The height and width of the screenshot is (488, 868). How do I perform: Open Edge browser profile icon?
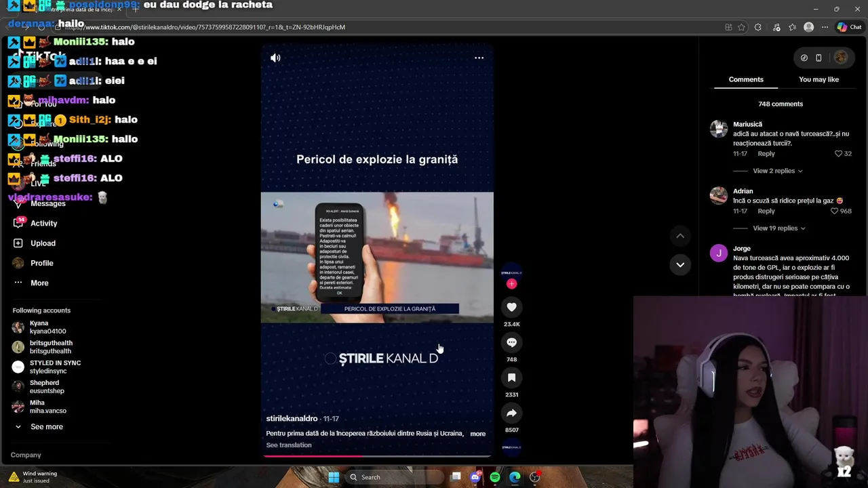808,27
